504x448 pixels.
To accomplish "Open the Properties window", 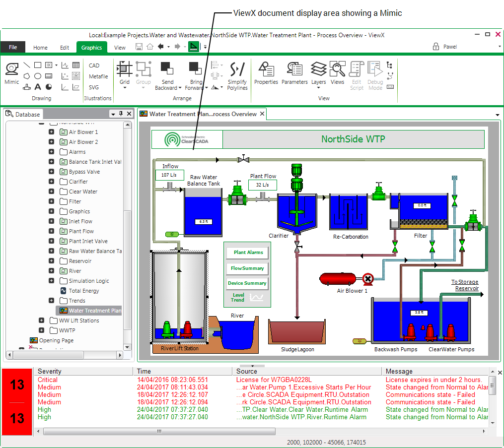I will pyautogui.click(x=266, y=73).
